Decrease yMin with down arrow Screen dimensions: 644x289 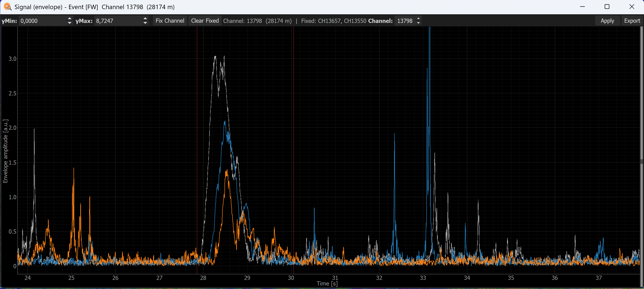coord(70,23)
